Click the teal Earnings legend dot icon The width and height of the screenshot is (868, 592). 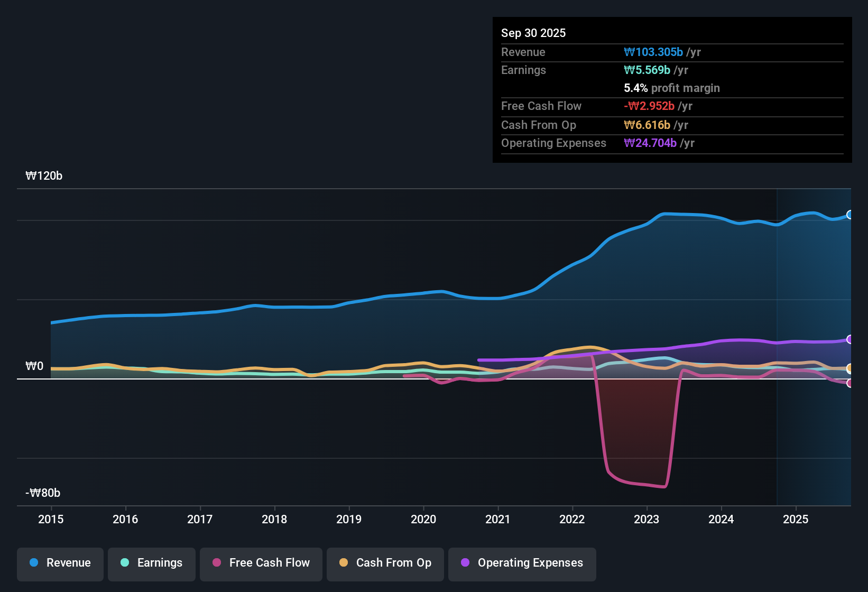[x=125, y=563]
